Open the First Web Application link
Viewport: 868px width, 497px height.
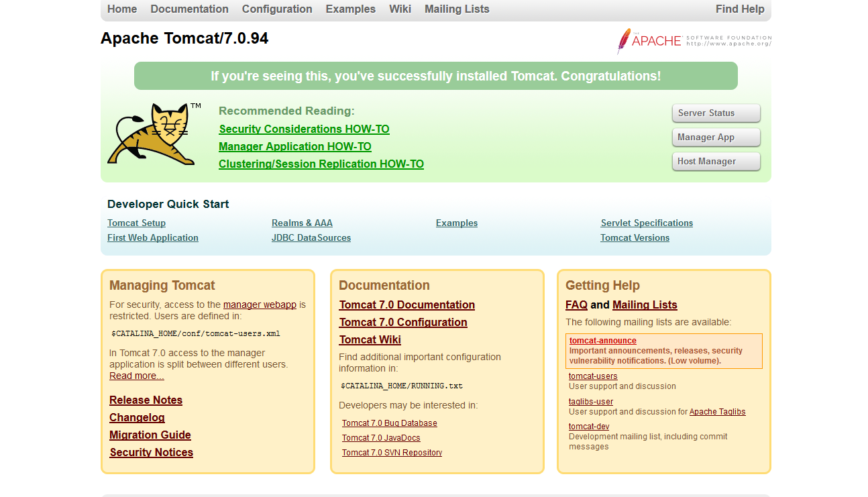point(153,238)
